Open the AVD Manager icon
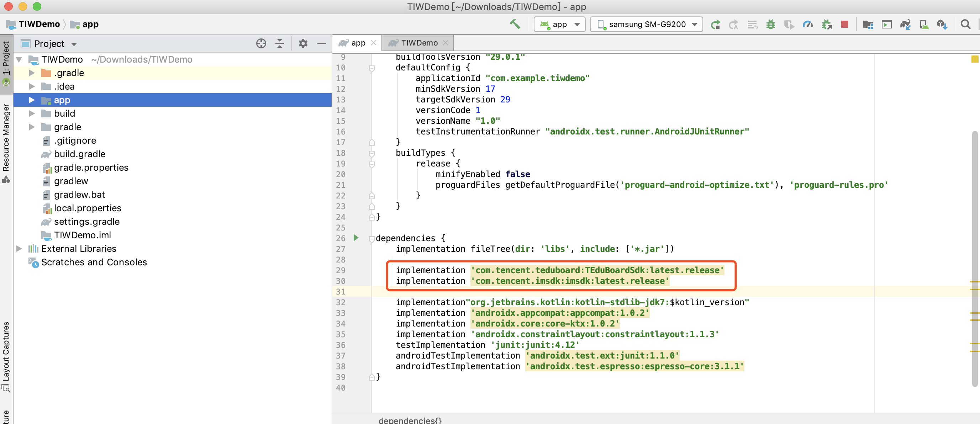This screenshot has width=980, height=424. 924,24
